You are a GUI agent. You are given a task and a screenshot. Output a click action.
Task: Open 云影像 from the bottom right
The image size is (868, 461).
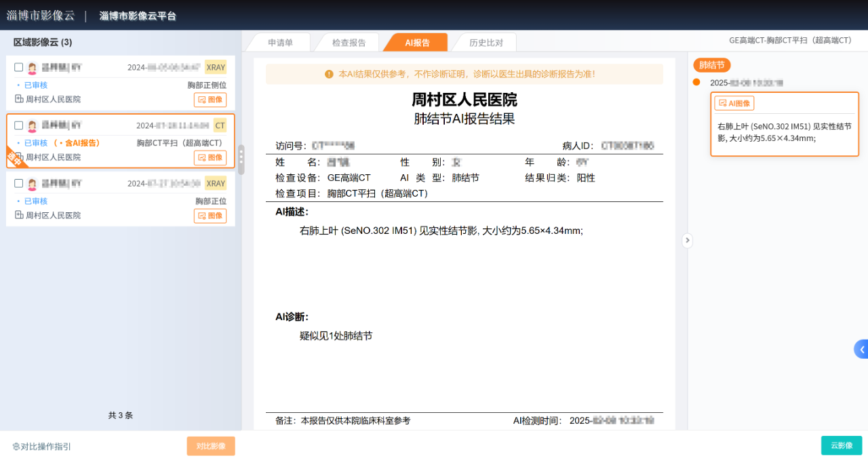pos(841,445)
